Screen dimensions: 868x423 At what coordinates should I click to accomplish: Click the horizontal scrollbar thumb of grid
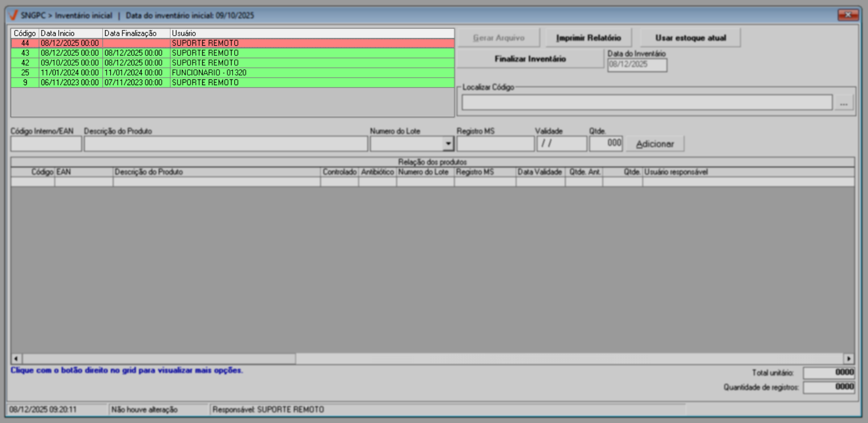point(159,358)
